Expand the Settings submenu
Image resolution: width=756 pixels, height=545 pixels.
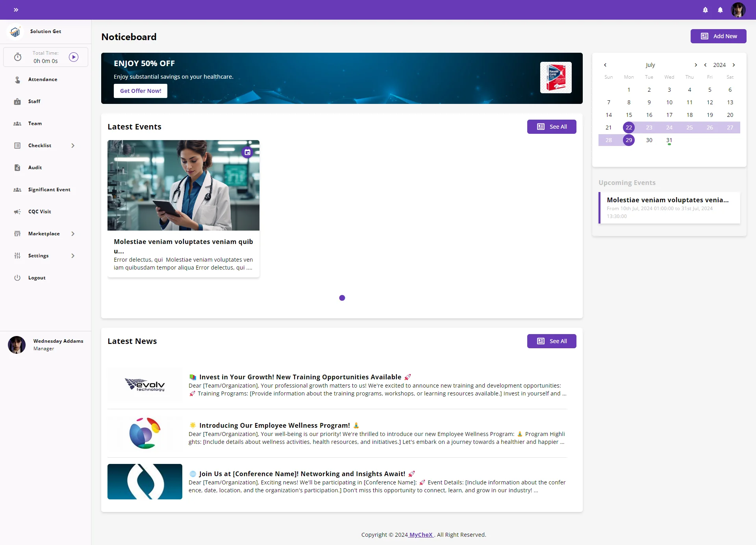coord(73,256)
